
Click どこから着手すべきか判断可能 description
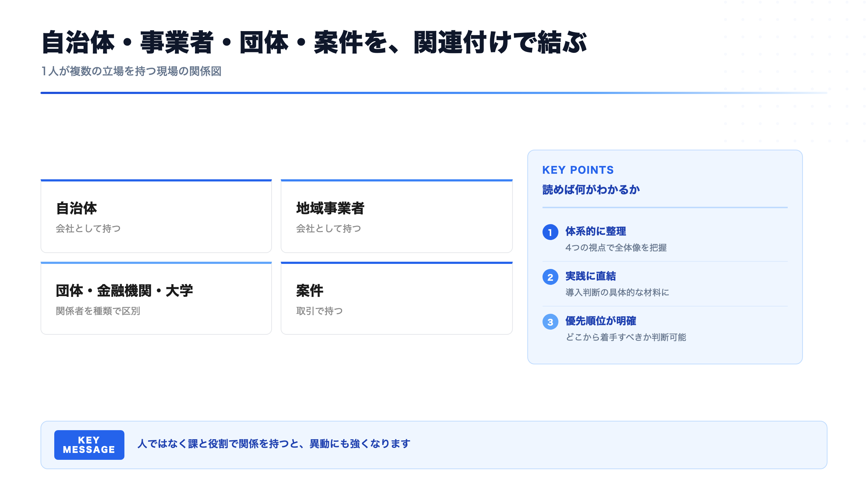tap(626, 337)
